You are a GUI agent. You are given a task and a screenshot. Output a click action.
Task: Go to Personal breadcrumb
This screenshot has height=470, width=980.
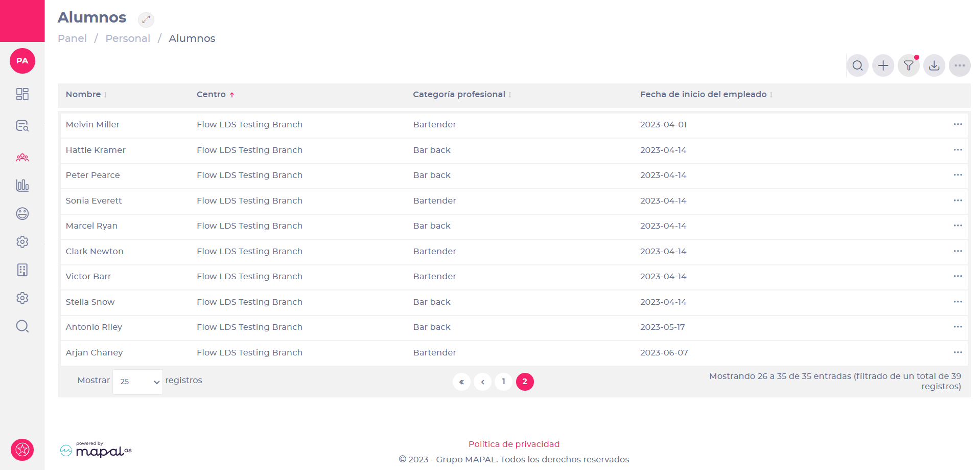128,38
